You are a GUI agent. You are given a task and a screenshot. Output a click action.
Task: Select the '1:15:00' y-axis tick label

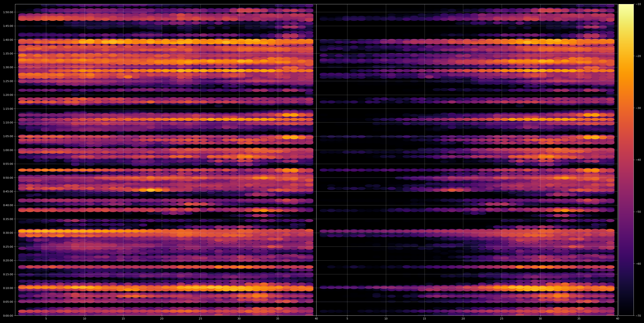(x=8, y=109)
